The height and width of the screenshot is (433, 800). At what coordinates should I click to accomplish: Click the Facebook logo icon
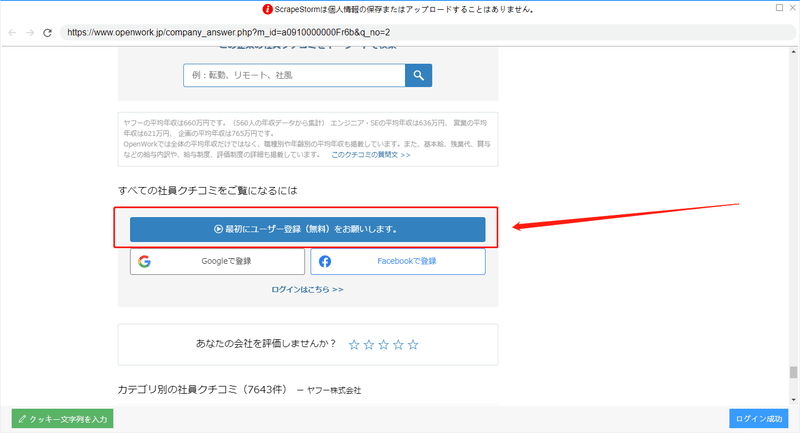coord(325,262)
